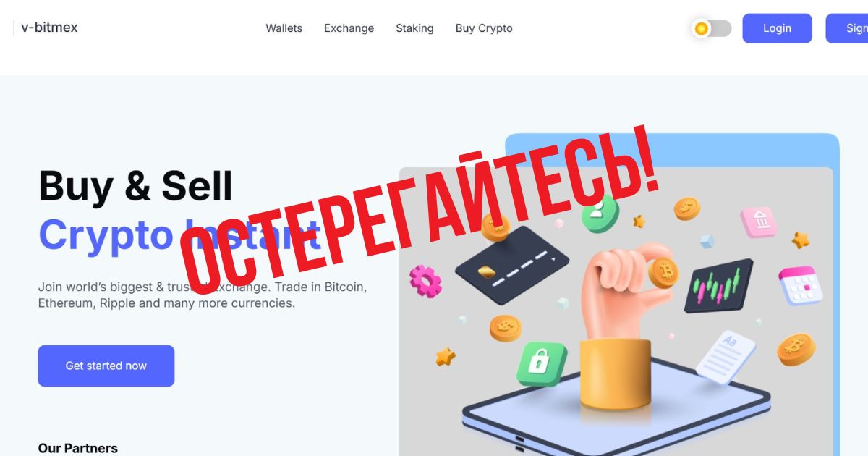868x456 pixels.
Task: Click the Login button
Action: [x=777, y=28]
